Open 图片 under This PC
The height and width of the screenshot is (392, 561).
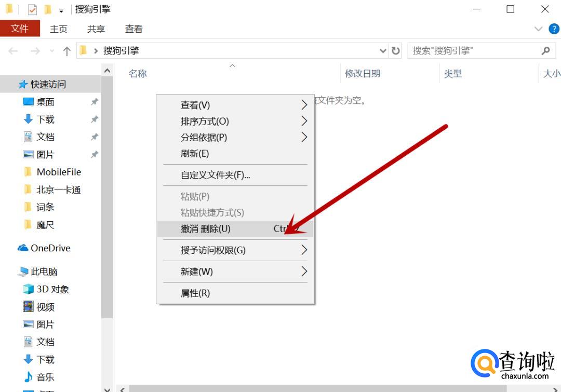[x=45, y=325]
